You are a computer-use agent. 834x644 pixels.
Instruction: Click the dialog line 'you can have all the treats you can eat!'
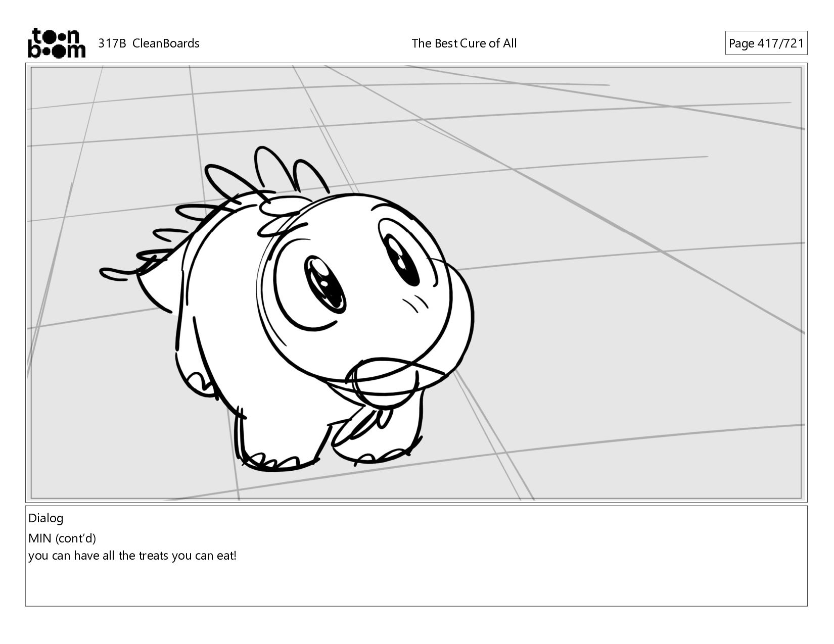[132, 556]
